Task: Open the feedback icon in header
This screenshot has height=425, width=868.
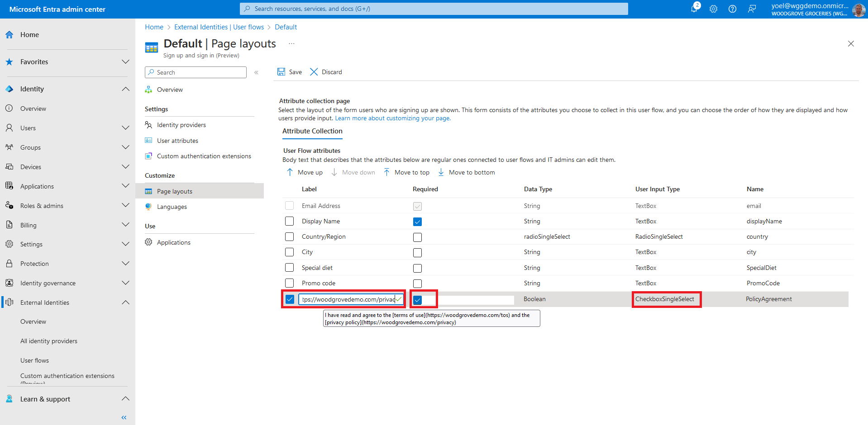Action: pyautogui.click(x=752, y=9)
